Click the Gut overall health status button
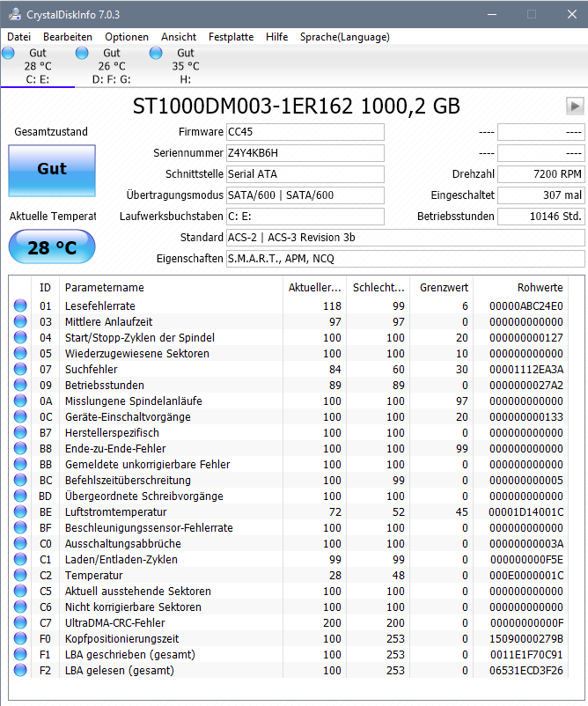This screenshot has height=706, width=588. (x=52, y=171)
